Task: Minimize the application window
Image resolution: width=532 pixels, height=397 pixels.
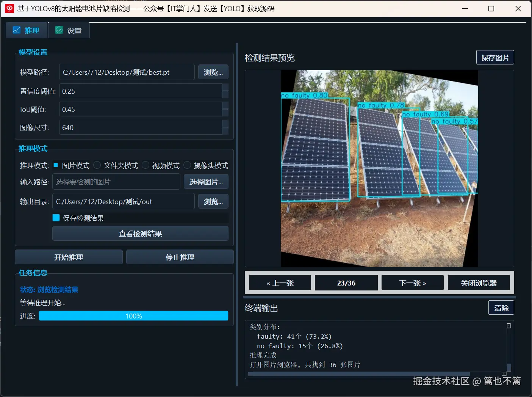Action: coord(465,8)
